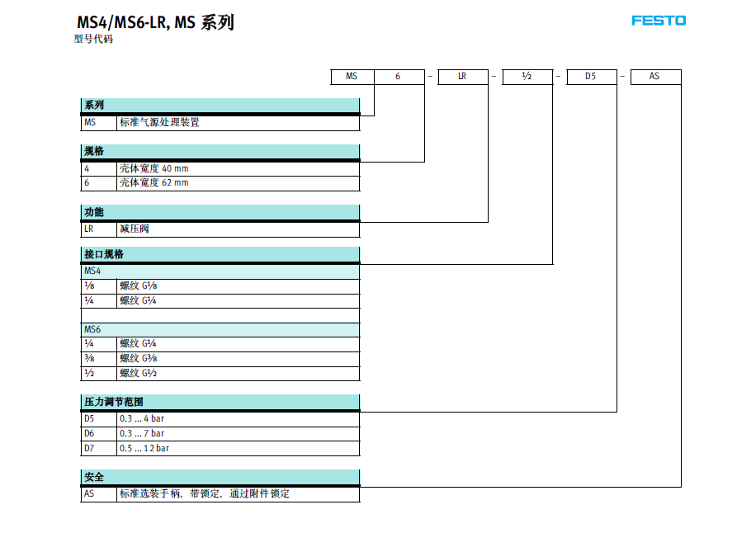Click the '0.3 ... 7 bar' cell

tap(239, 434)
